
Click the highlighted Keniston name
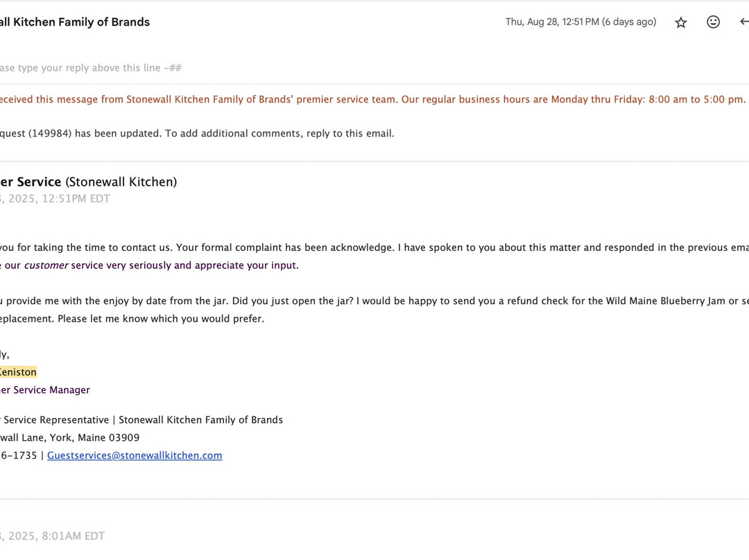coord(18,372)
